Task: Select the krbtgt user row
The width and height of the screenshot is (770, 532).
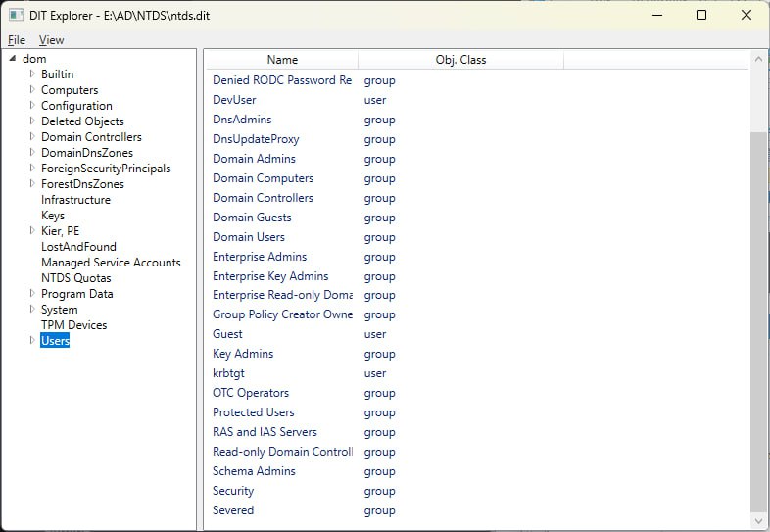Action: pyautogui.click(x=476, y=373)
